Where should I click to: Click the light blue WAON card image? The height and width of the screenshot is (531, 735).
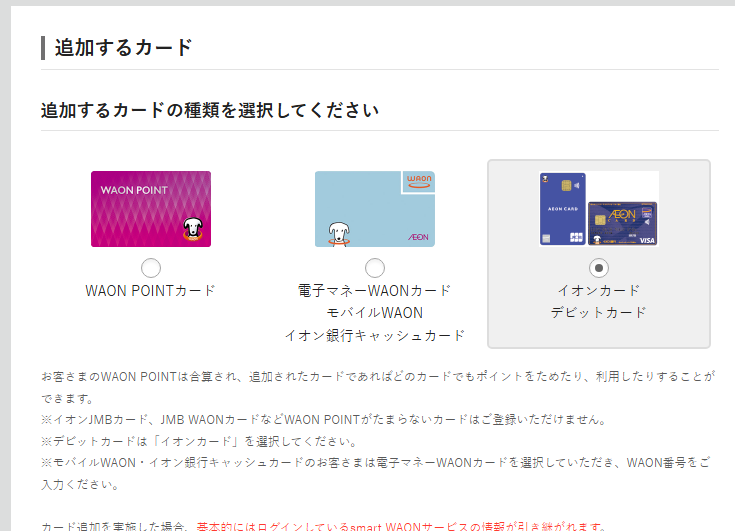click(x=375, y=208)
